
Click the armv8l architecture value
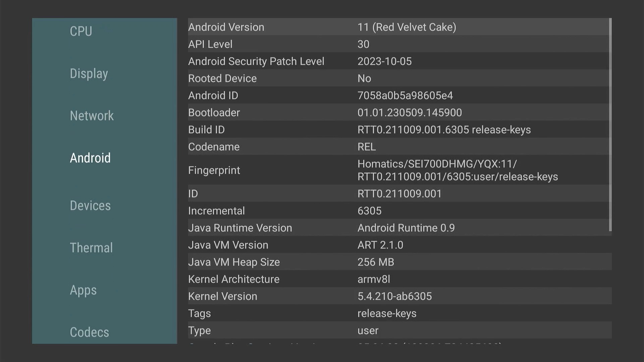point(374,279)
